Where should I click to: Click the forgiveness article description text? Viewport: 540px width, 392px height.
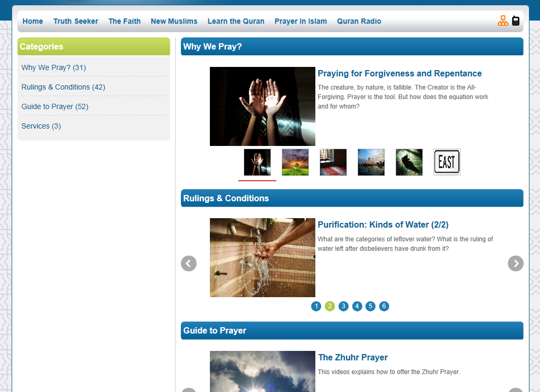(403, 97)
